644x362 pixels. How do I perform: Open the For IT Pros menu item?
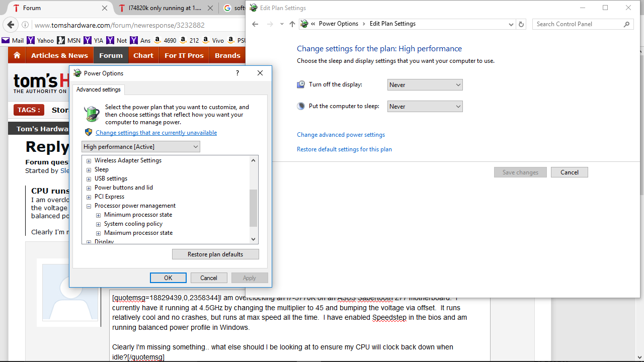184,55
